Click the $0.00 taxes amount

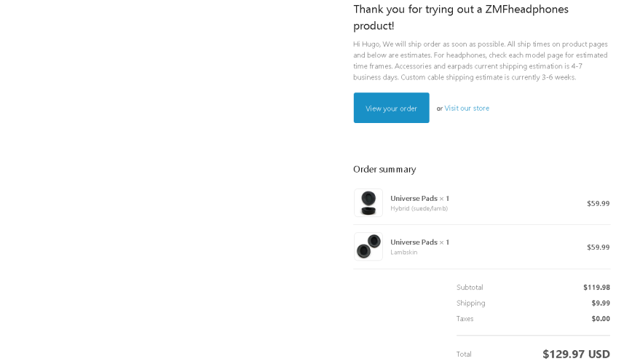pos(601,319)
